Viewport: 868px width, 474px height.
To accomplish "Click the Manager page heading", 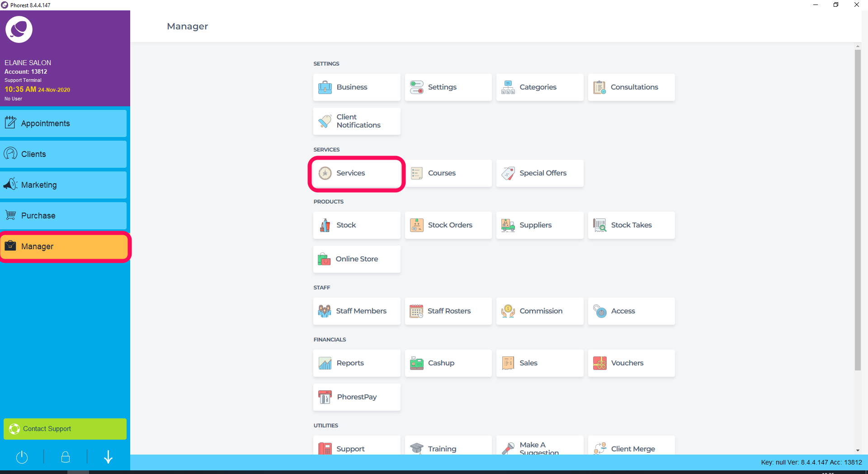I will coord(188,26).
